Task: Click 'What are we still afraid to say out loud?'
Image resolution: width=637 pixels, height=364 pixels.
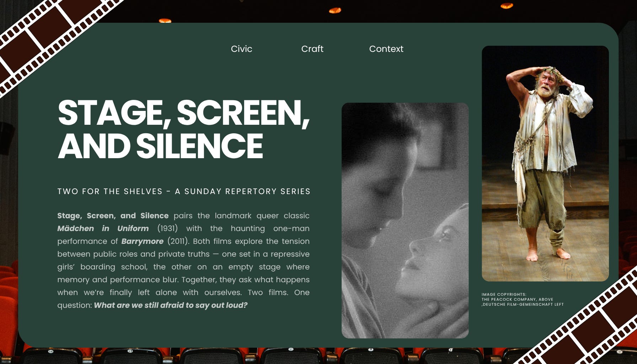Action: point(171,305)
